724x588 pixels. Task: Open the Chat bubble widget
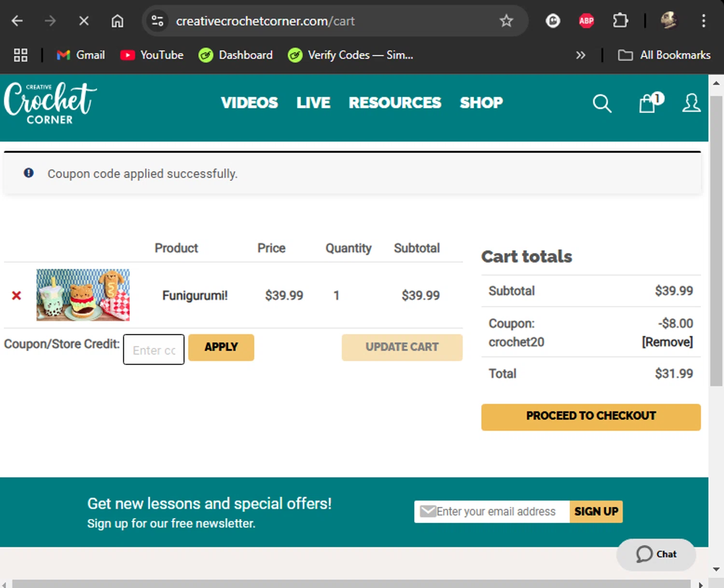point(656,554)
